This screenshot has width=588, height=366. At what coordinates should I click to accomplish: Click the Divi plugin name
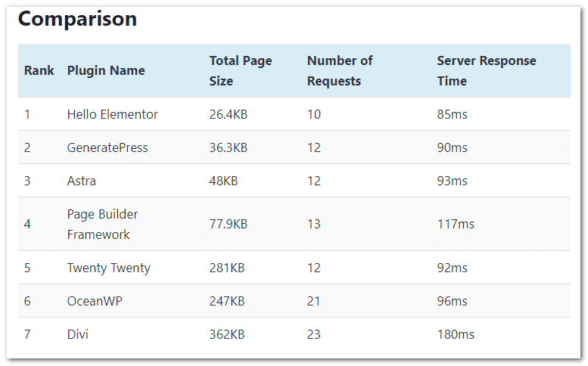point(78,334)
